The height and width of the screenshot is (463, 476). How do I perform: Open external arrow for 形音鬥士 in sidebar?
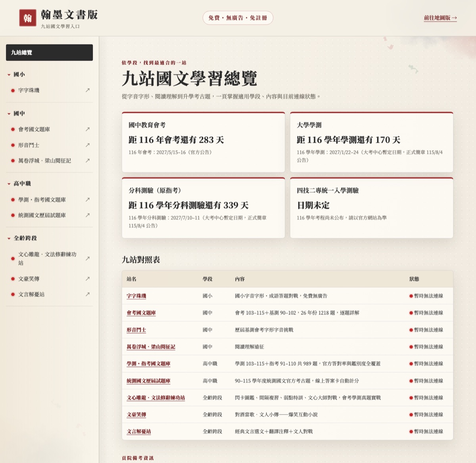click(88, 145)
